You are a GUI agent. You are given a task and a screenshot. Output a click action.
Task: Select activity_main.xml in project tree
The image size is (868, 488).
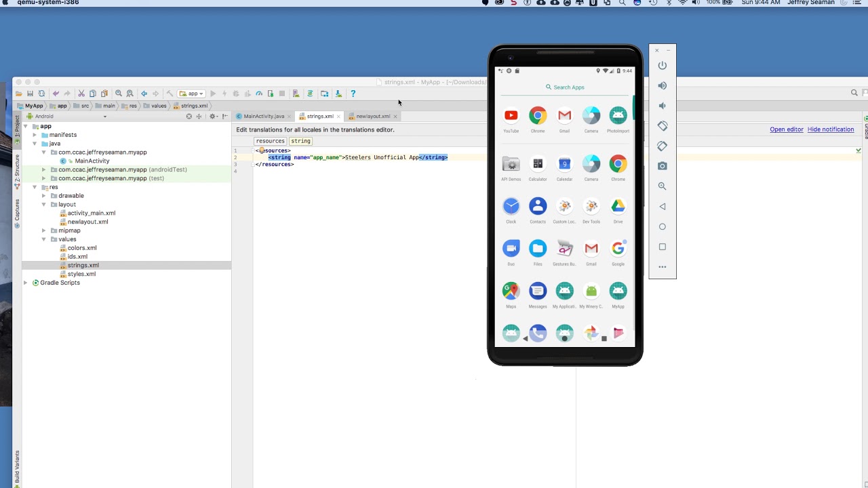click(92, 213)
